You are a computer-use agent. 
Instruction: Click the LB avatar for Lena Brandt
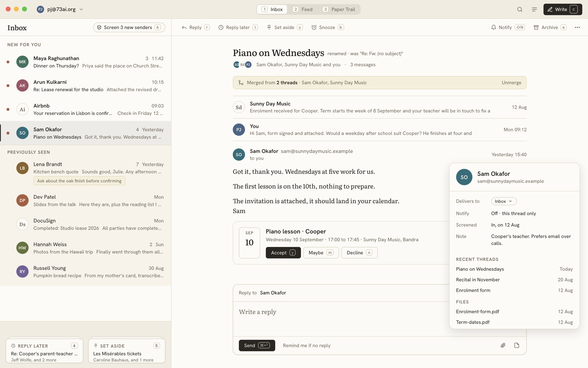22,168
